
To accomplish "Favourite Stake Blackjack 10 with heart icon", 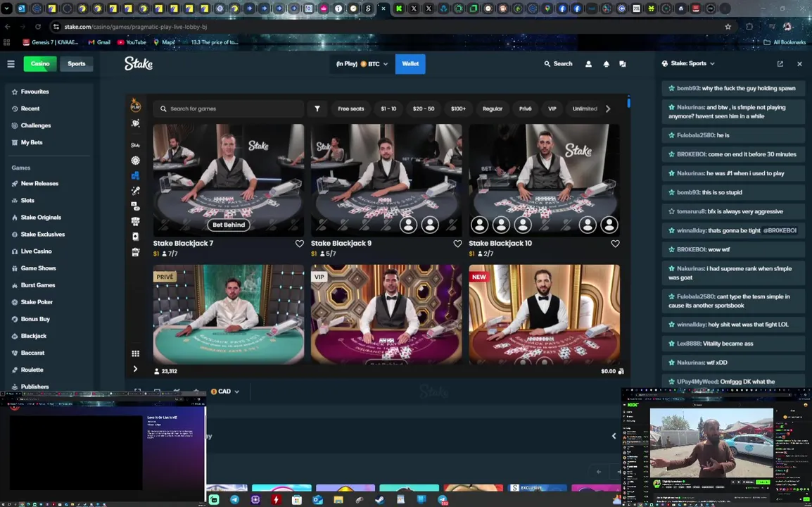I will pos(615,244).
